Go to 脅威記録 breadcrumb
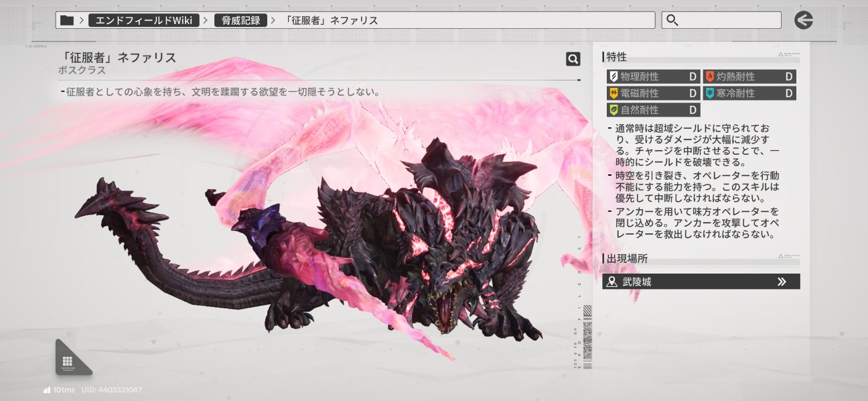Viewport: 868px width, 401px height. click(x=241, y=20)
